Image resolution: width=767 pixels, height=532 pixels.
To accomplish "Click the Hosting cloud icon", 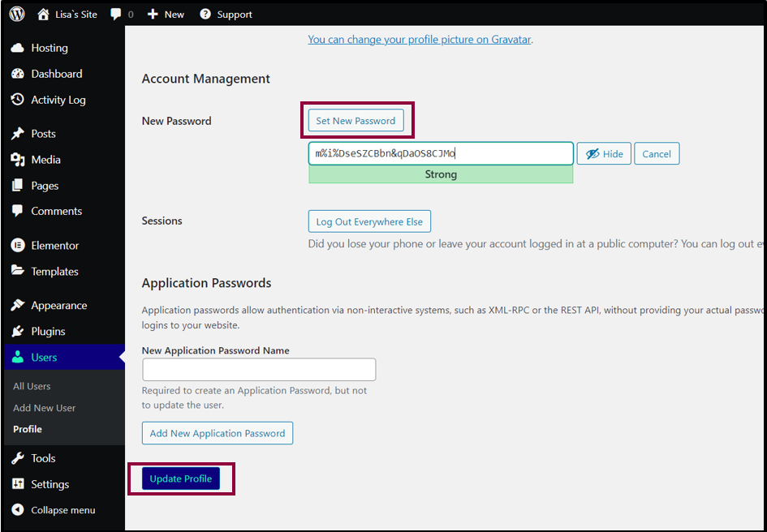I will 18,48.
